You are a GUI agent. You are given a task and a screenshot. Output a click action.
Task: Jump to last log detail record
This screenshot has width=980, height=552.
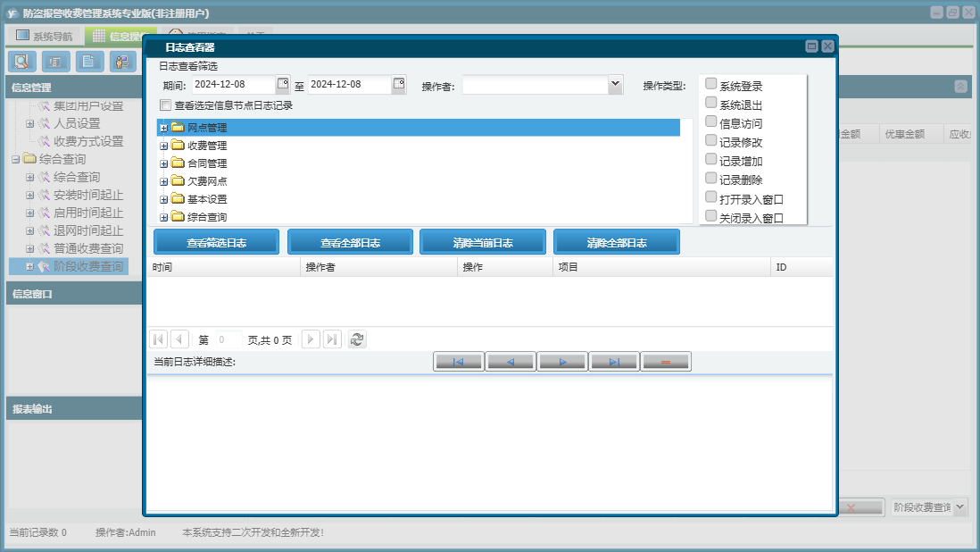click(x=614, y=362)
